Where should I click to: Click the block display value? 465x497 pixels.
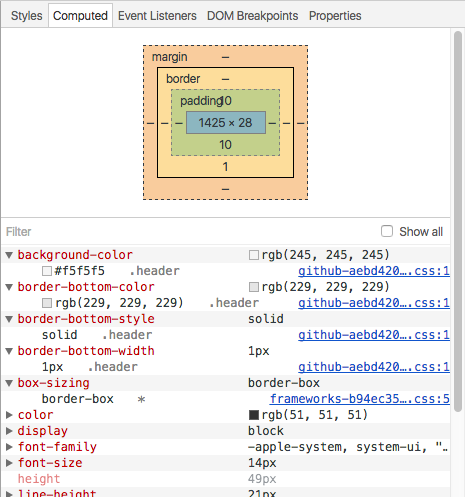(266, 431)
